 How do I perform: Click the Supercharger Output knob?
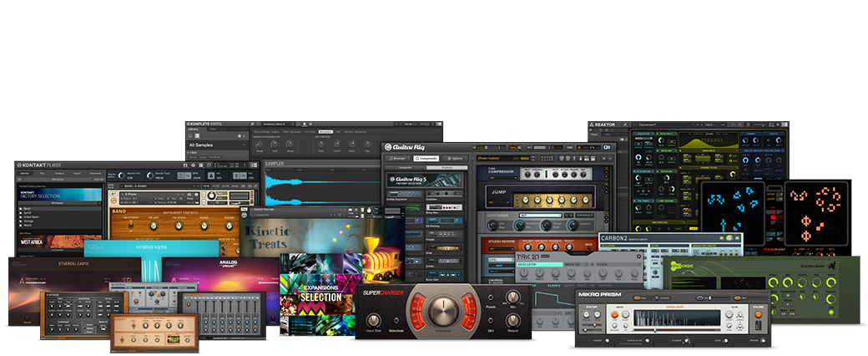click(x=513, y=321)
